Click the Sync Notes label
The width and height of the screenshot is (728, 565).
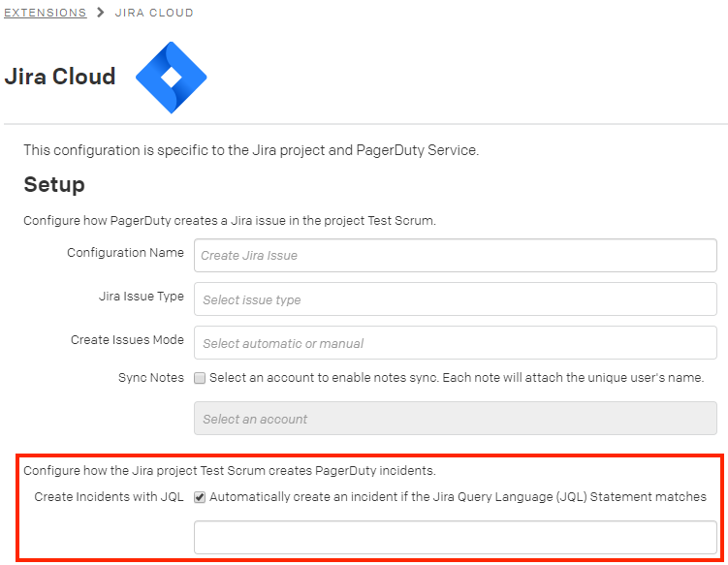click(x=151, y=377)
